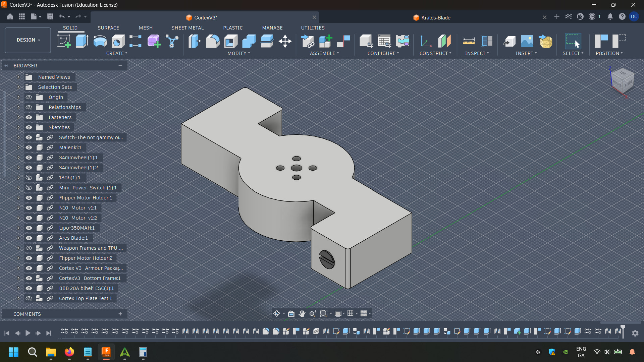The image size is (644, 362).
Task: Click the Joint tool in Assemble
Action: [343, 41]
